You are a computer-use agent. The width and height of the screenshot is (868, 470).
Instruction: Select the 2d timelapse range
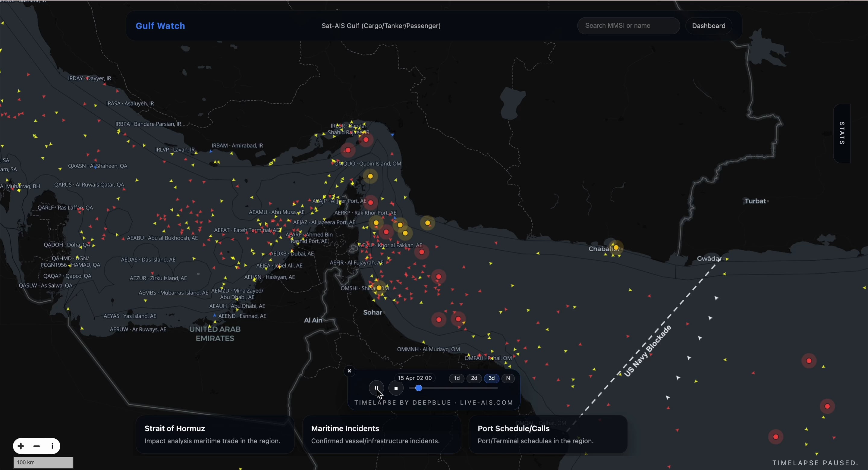pos(474,378)
